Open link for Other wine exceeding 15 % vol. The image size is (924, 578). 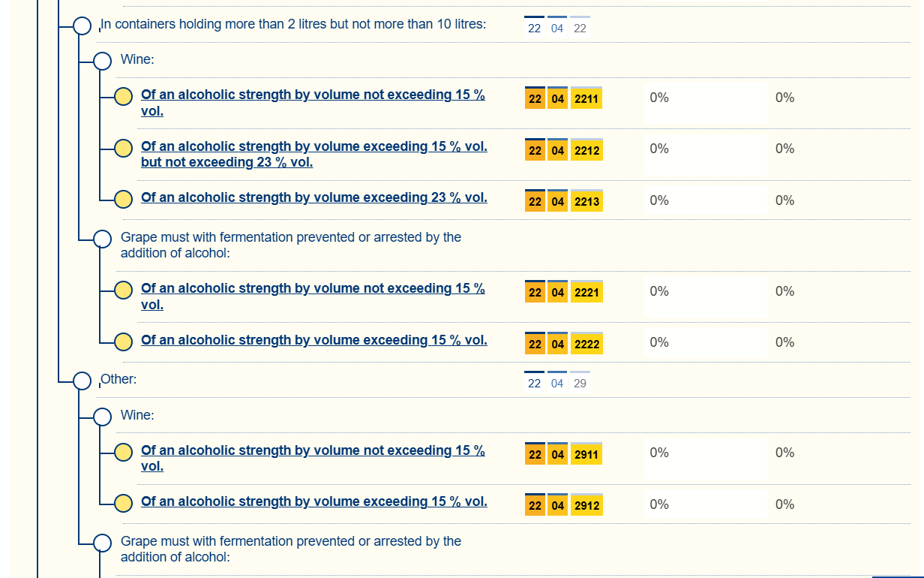pos(313,501)
